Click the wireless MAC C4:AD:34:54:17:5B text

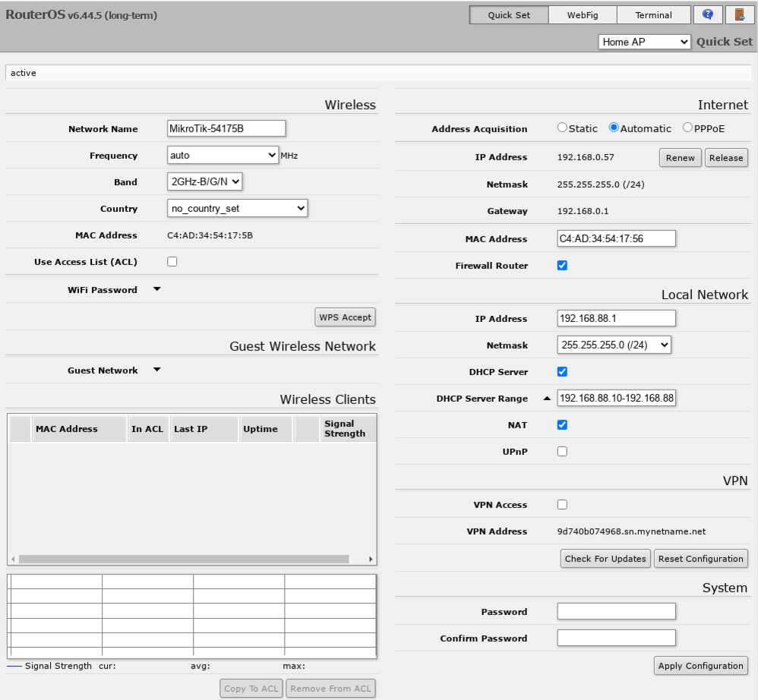click(x=210, y=235)
